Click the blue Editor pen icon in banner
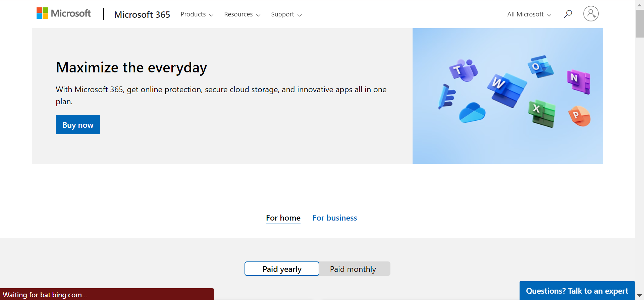 pos(447,97)
